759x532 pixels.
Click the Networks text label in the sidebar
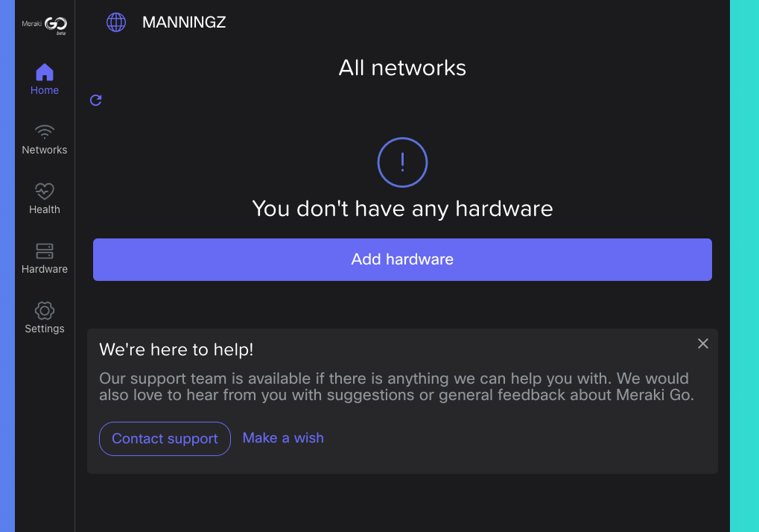coord(45,150)
